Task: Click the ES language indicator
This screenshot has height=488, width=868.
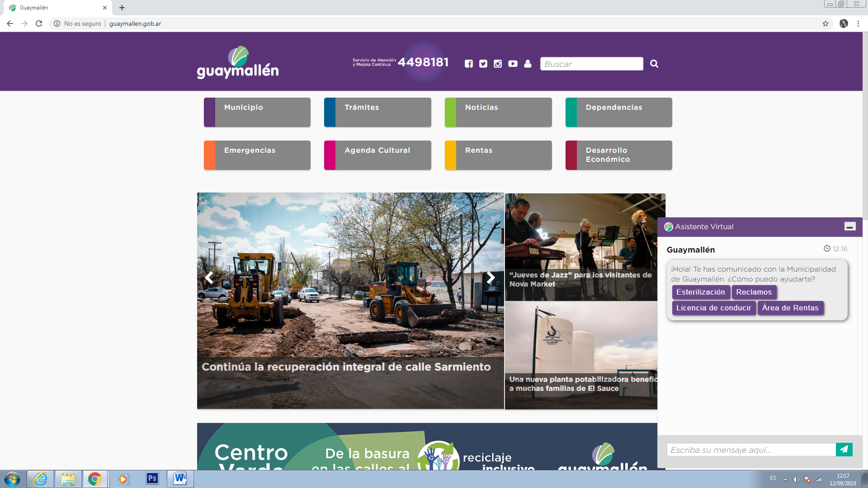Action: (x=773, y=478)
